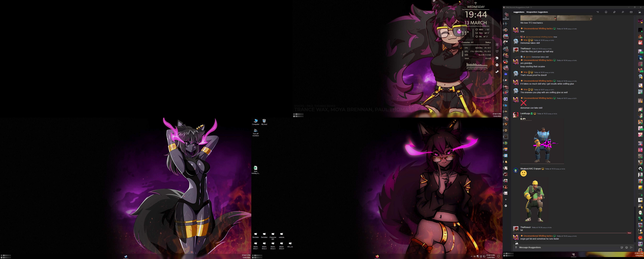Select 2024 Holiday Excel file
The image size is (644, 259).
(256, 170)
